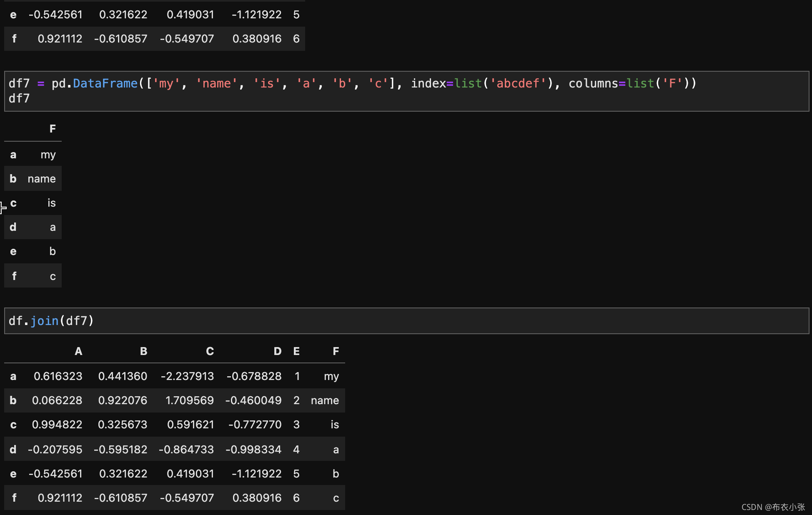Image resolution: width=812 pixels, height=515 pixels.
Task: Select the string 'my' in the df7 code
Action: (165, 83)
